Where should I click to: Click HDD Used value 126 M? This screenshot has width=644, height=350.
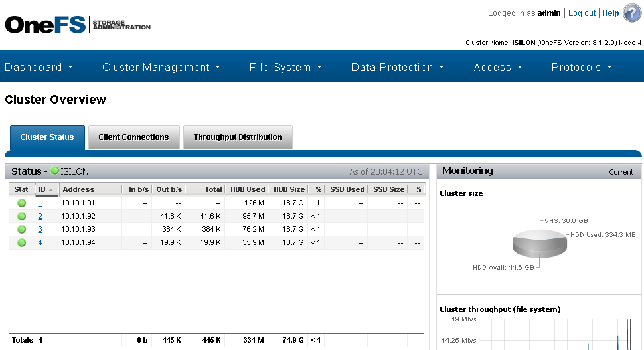pos(254,203)
